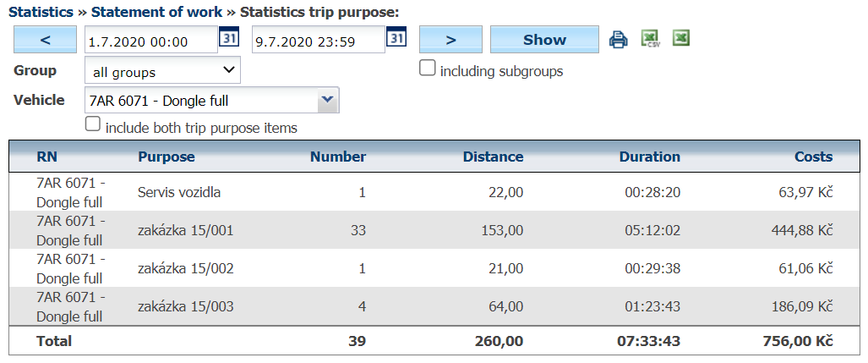The image size is (868, 363).
Task: Sort the table by Purpose column
Action: click(166, 157)
